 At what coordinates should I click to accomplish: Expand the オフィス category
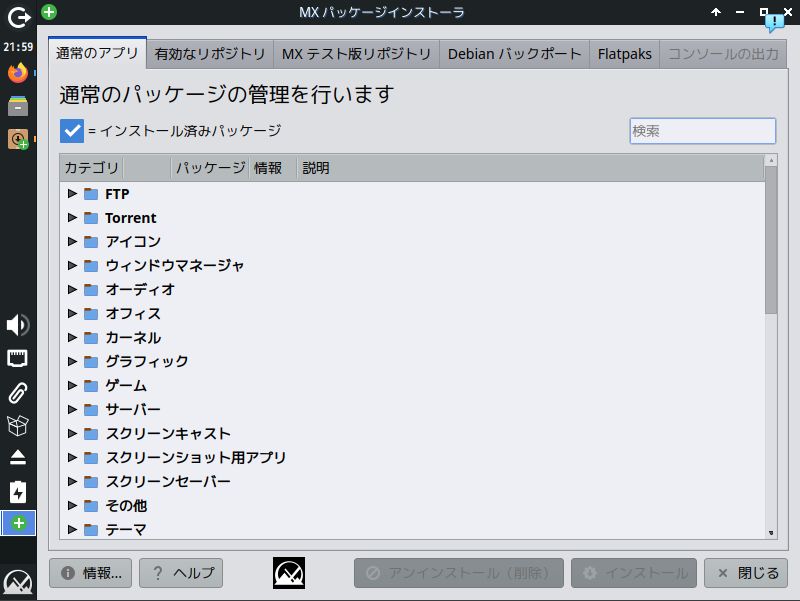point(72,313)
